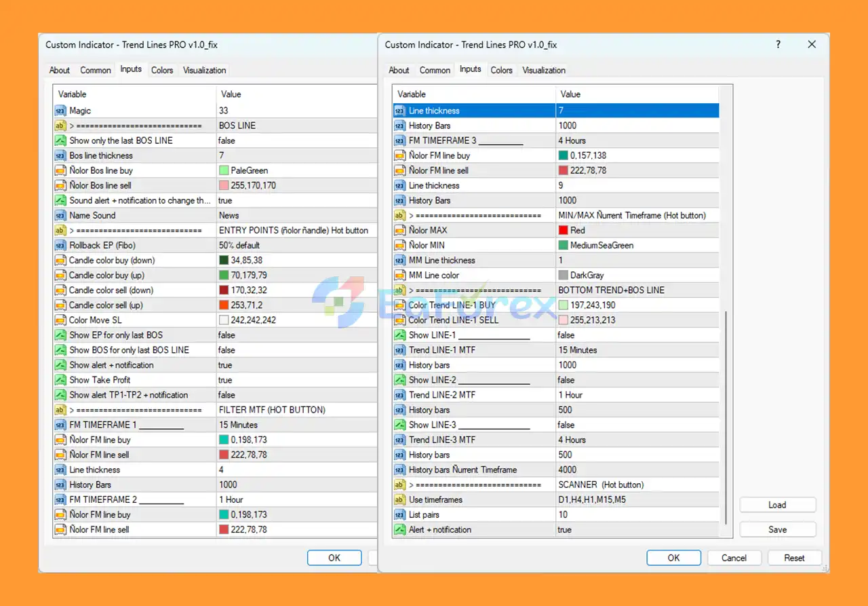Viewport: 868px width, 606px height.
Task: Click the icon next to Name Sound
Action: [60, 215]
